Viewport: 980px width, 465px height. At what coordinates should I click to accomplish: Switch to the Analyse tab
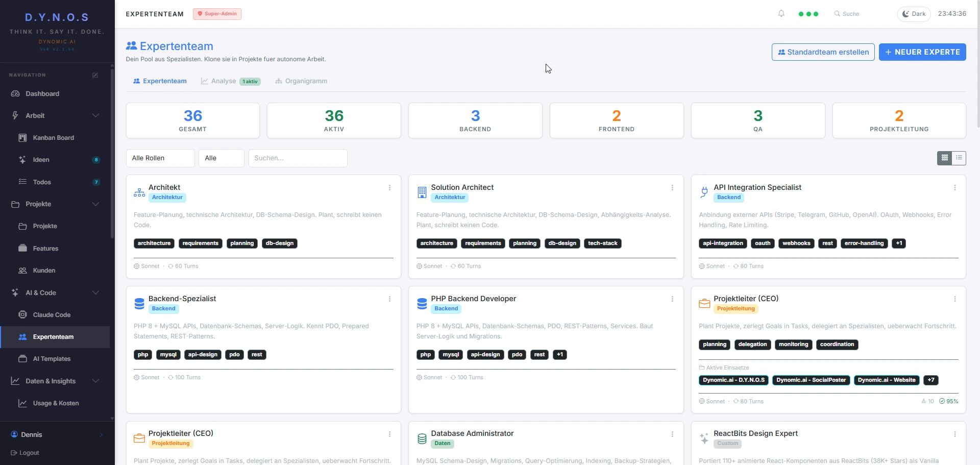[231, 81]
